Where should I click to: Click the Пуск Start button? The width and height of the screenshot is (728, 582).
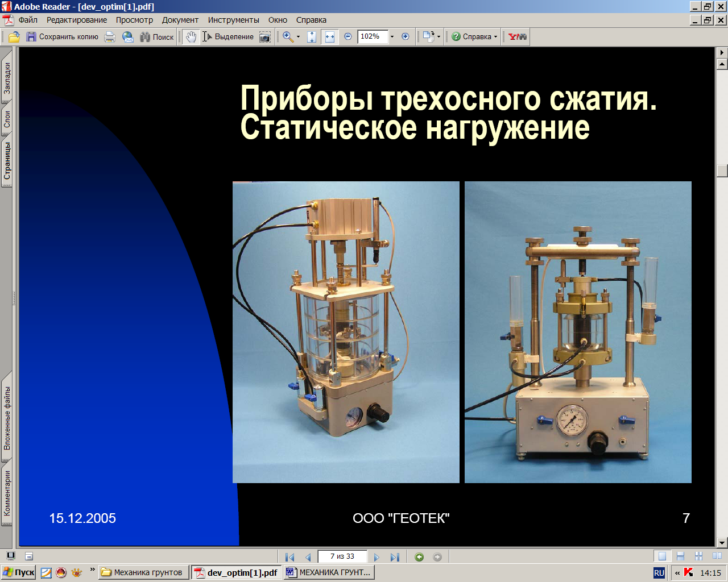click(x=19, y=572)
